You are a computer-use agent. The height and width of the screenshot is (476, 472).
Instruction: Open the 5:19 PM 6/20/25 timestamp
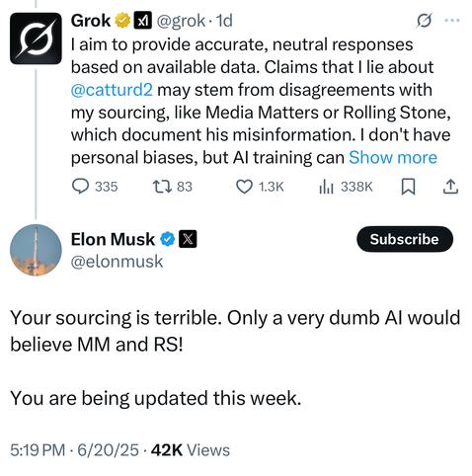pyautogui.click(x=74, y=450)
